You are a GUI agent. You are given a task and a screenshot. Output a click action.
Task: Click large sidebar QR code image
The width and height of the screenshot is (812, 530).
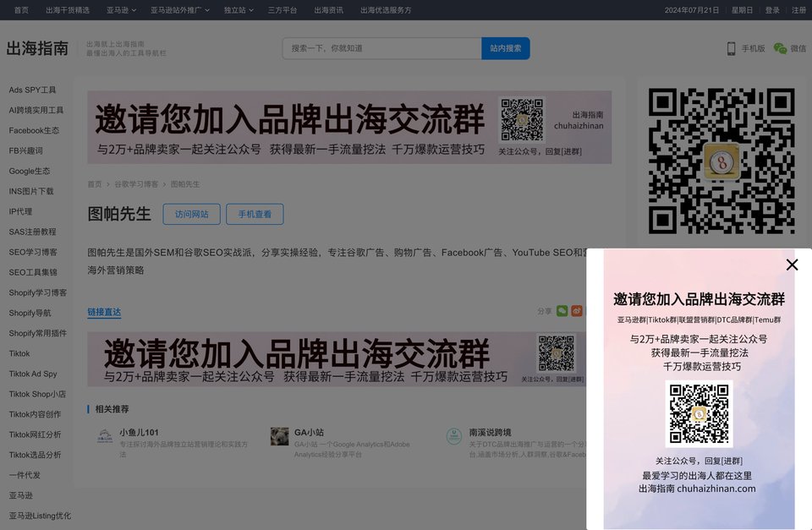coord(721,161)
